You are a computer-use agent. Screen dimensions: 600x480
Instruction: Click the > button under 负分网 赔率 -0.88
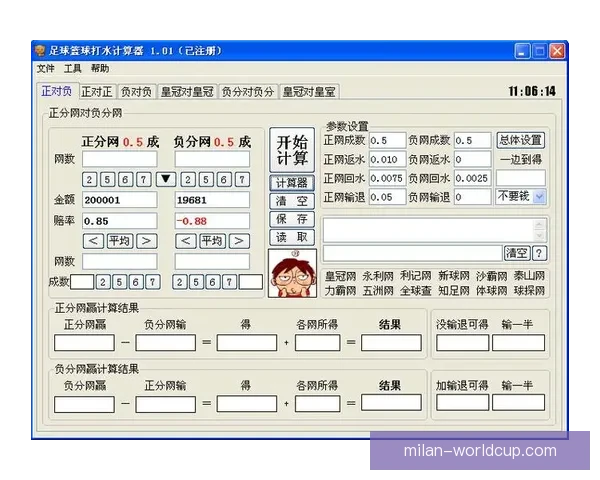tap(239, 241)
